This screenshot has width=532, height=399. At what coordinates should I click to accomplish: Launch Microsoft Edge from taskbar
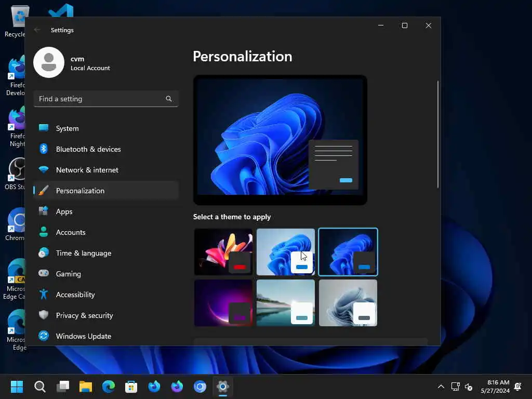click(x=109, y=387)
